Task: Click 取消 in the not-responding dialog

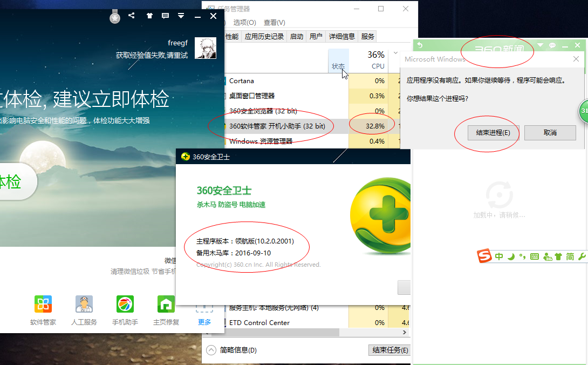Action: pos(550,132)
